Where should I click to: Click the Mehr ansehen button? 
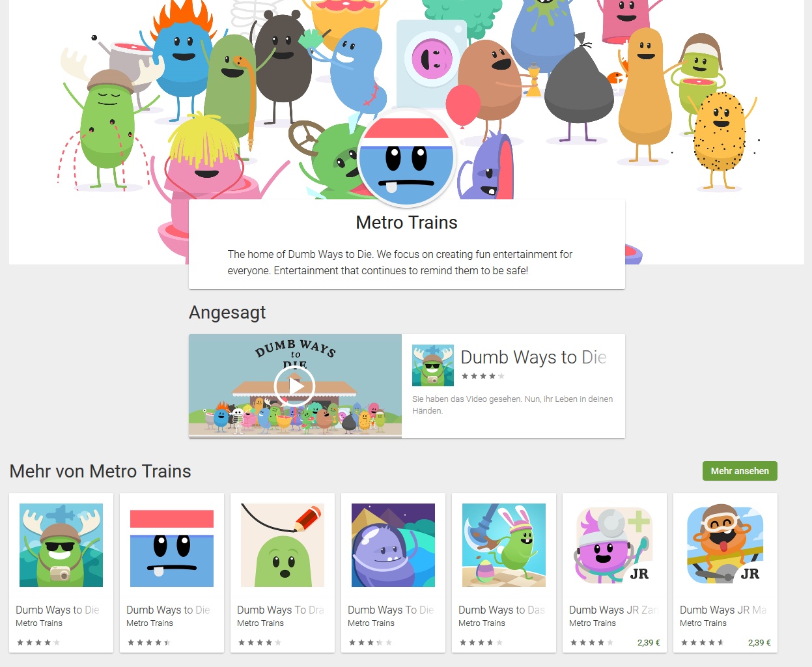pyautogui.click(x=740, y=471)
